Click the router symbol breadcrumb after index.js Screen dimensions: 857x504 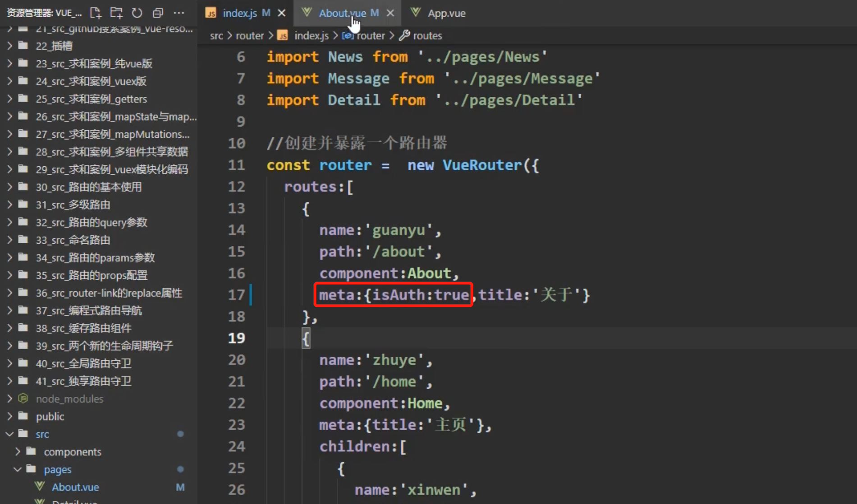(371, 36)
